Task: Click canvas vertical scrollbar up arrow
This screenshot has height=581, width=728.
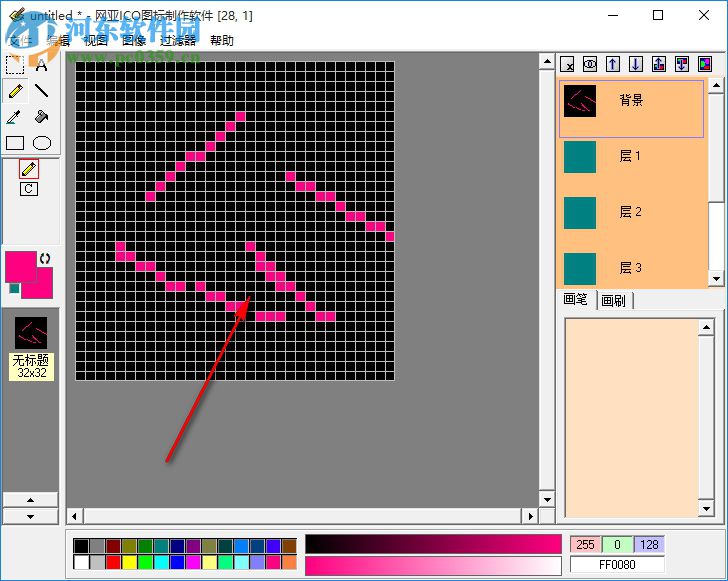Action: click(547, 62)
